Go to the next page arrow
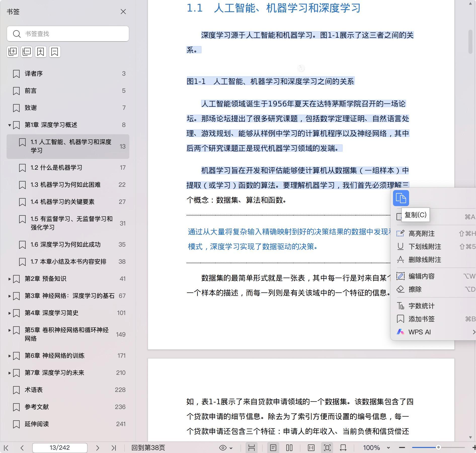Screen dimensions: 476x453 [x=98, y=448]
